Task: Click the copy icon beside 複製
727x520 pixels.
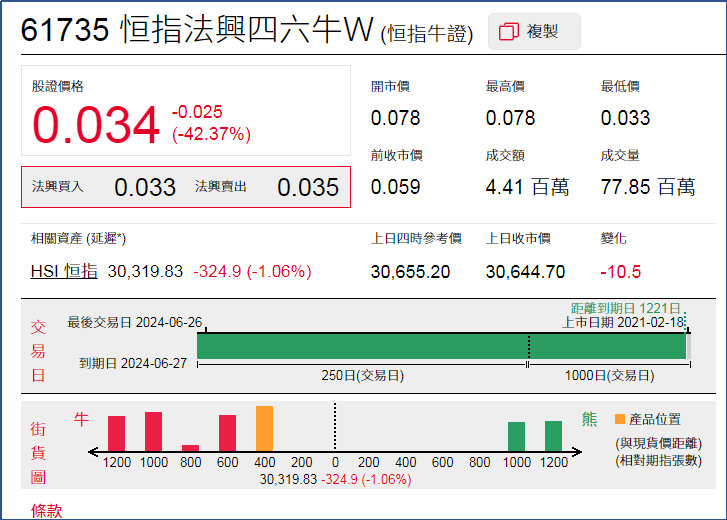Action: (508, 32)
